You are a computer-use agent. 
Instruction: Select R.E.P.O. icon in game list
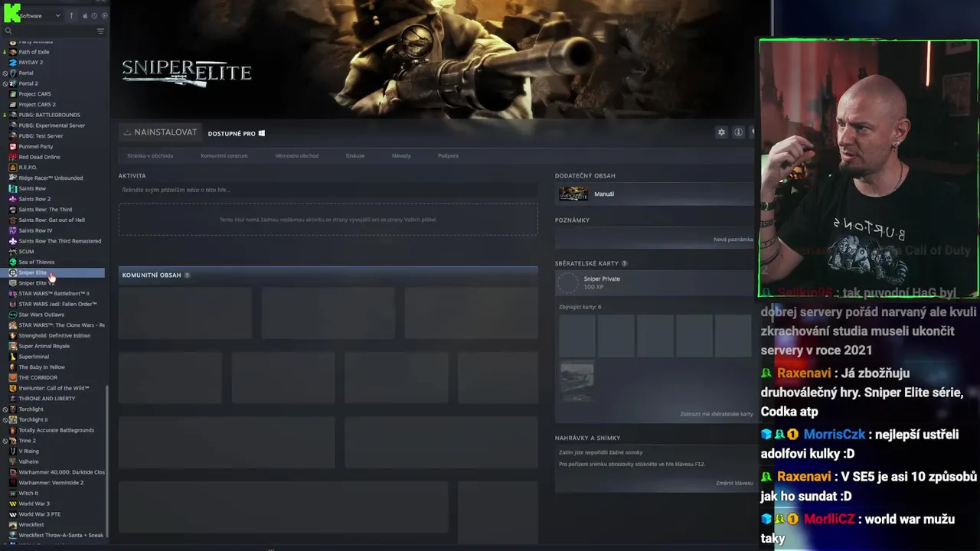[x=12, y=167]
